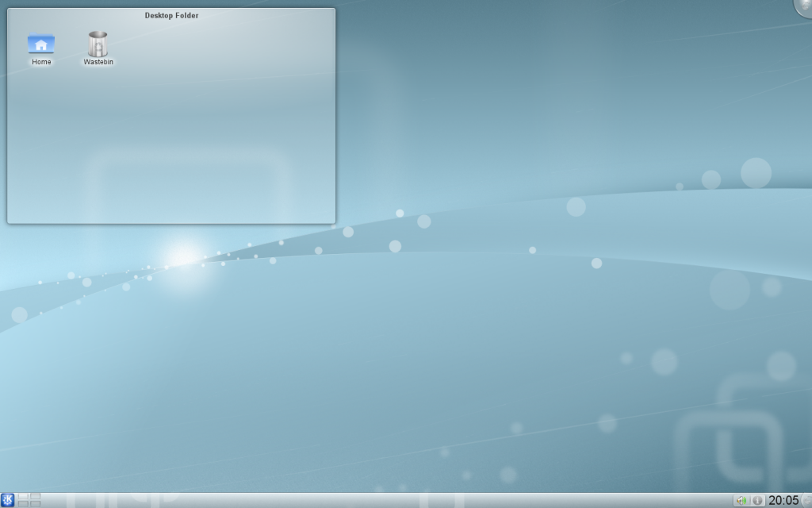
Task: Click the 'Wastebin' label text
Action: 97,61
